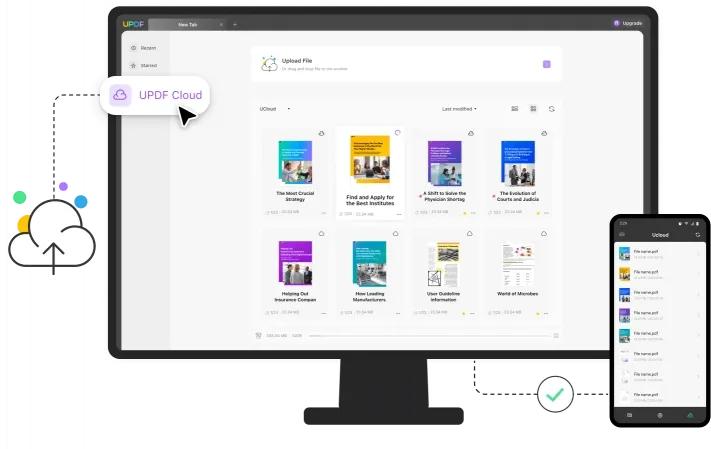Click 'Helping Out Insurance Compan' title text
711x449 pixels.
(x=295, y=297)
